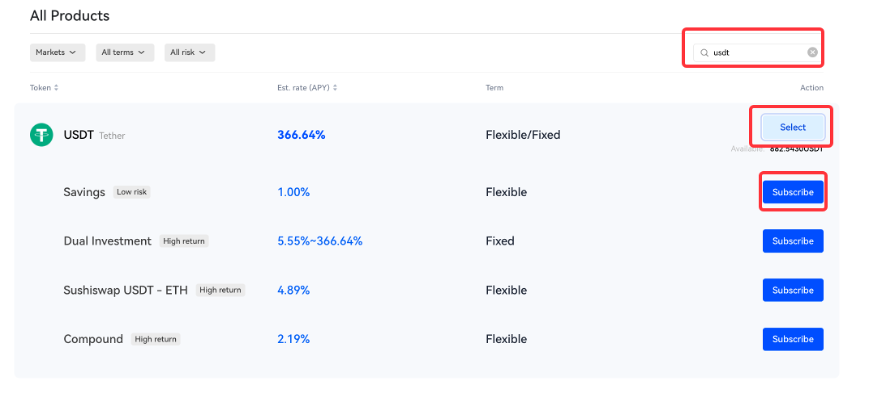Subscribe to the Compound product
The width and height of the screenshot is (887, 406).
point(793,339)
